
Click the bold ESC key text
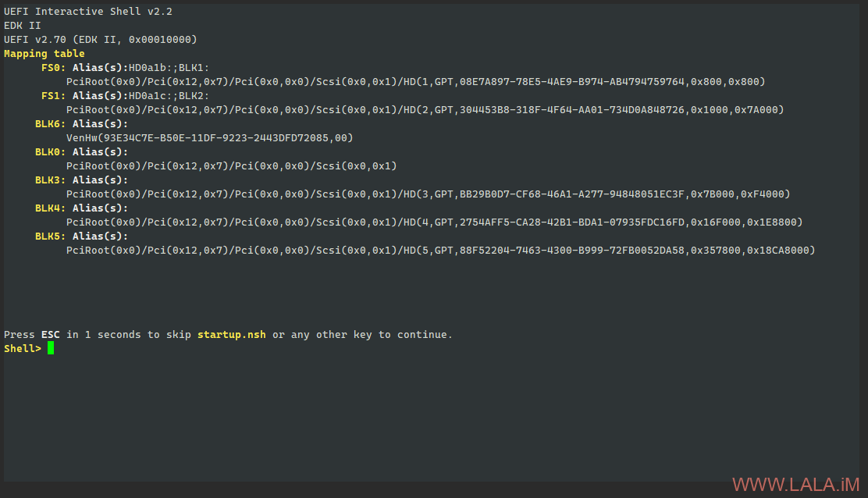(51, 335)
